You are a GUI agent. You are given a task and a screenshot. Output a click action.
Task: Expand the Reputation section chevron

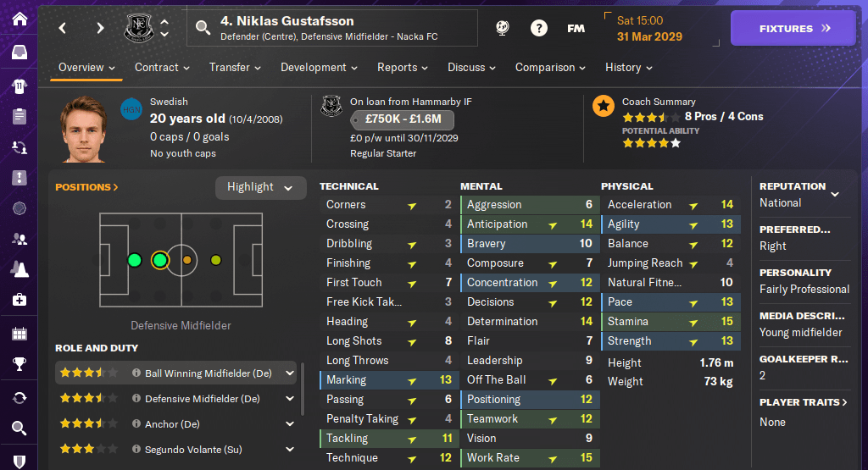point(835,194)
